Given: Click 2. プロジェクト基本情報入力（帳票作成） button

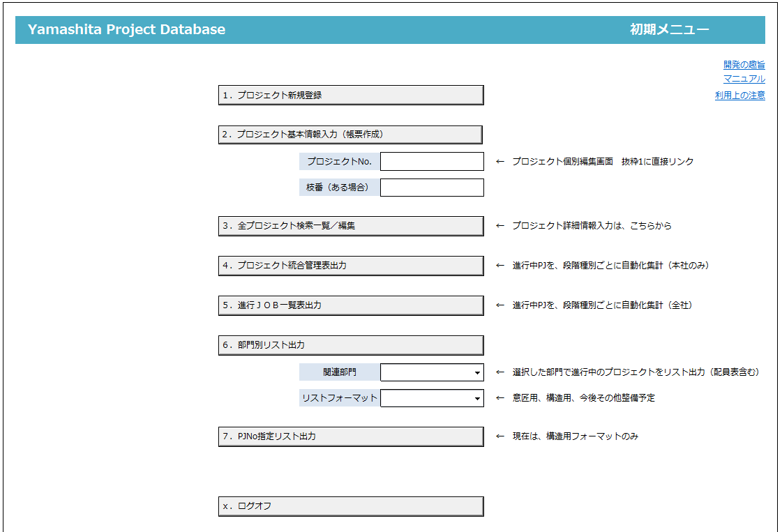Looking at the screenshot, I should pyautogui.click(x=351, y=135).
